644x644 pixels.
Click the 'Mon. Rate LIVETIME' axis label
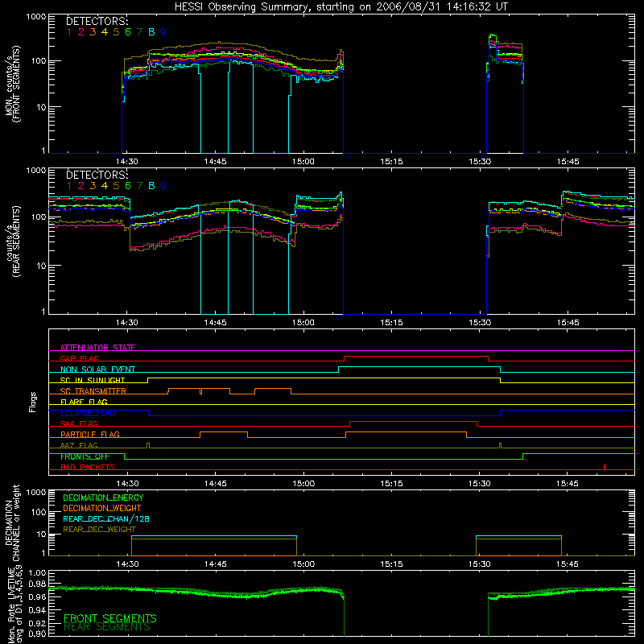11,604
